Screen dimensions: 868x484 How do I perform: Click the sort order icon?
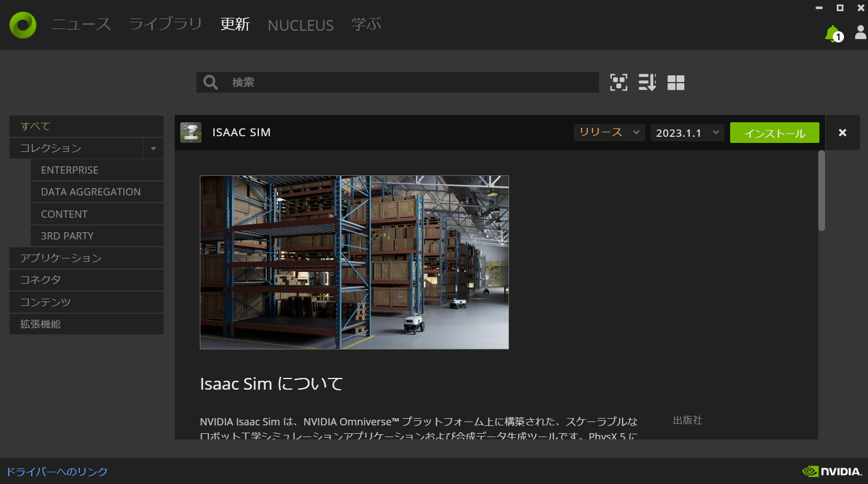[647, 82]
